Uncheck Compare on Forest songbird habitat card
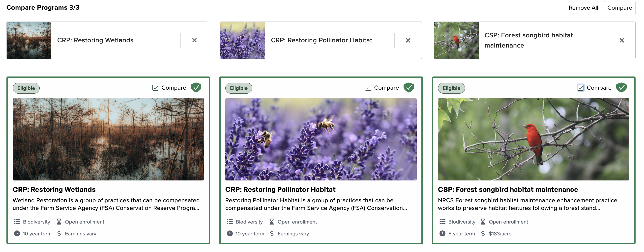The image size is (644, 252). pos(581,88)
